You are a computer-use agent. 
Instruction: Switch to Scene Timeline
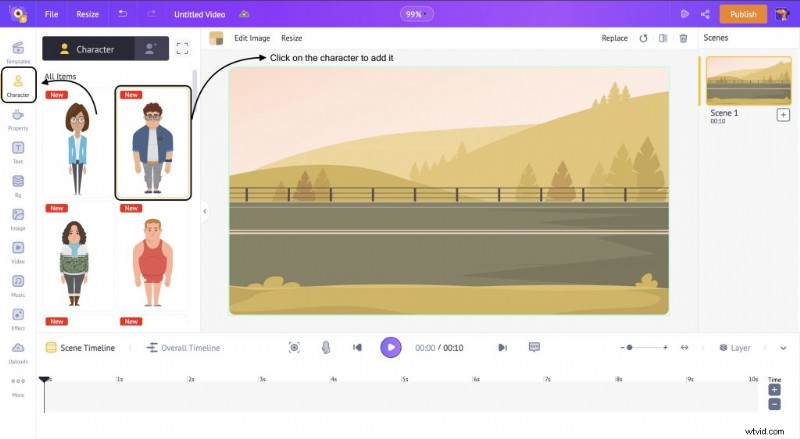(x=81, y=348)
